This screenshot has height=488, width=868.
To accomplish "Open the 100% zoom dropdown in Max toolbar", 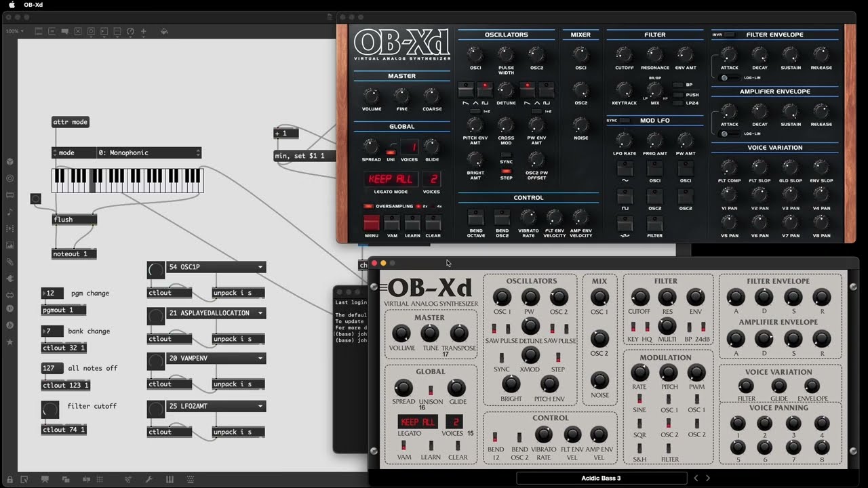I will [14, 31].
